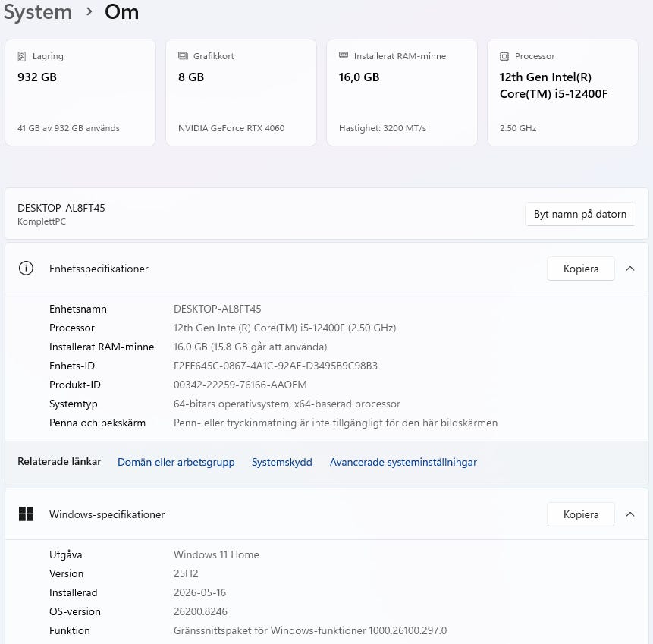Viewport: 653px width, 644px height.
Task: Click the Lagring storage icon
Action: click(x=22, y=56)
